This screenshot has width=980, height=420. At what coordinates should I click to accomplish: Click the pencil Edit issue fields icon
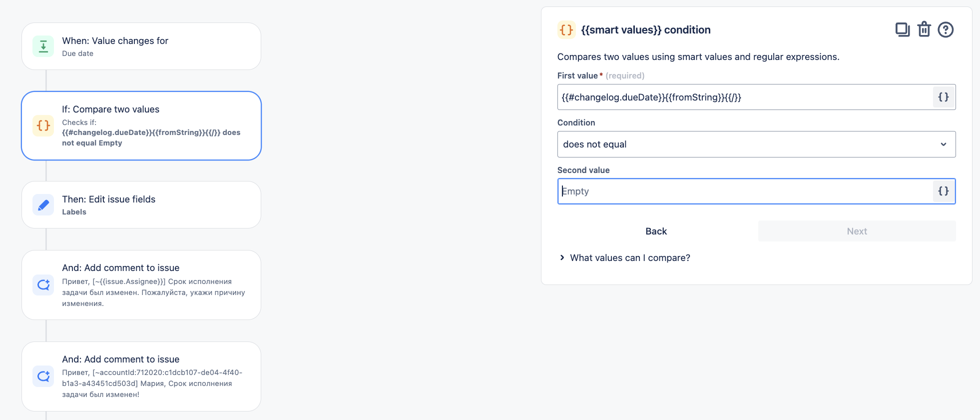coord(43,205)
